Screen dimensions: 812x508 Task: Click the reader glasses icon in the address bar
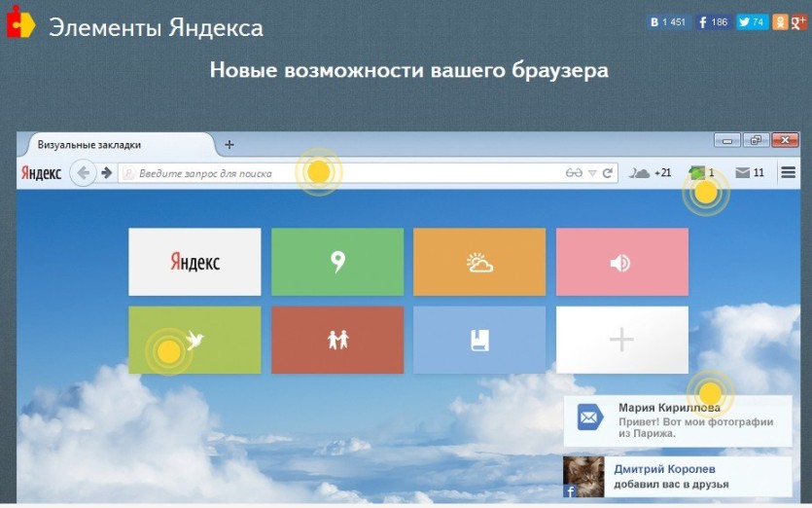tap(574, 173)
